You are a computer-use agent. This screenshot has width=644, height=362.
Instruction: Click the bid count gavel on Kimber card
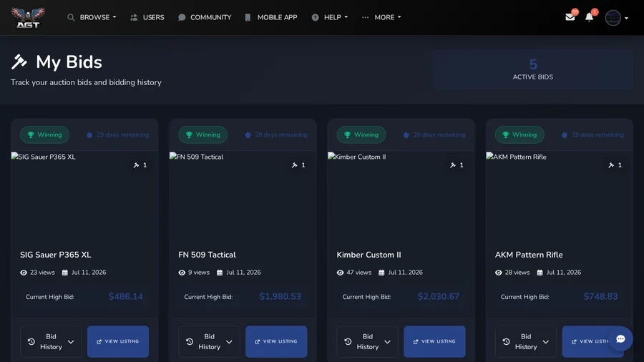(x=453, y=165)
